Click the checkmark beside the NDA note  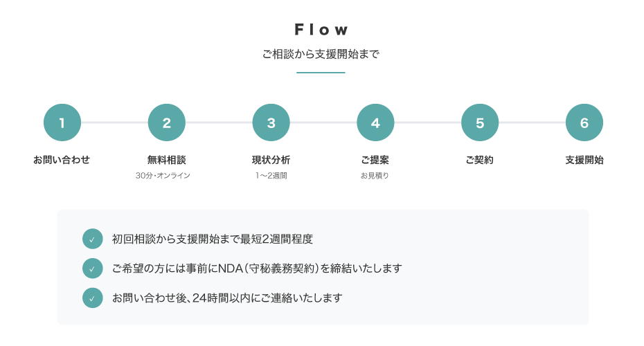coord(92,268)
